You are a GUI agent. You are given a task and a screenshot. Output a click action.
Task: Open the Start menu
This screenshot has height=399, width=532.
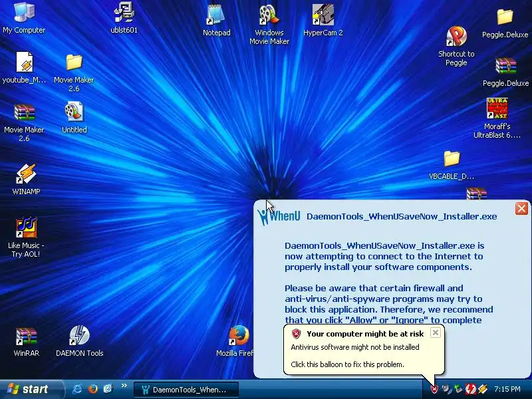31,389
